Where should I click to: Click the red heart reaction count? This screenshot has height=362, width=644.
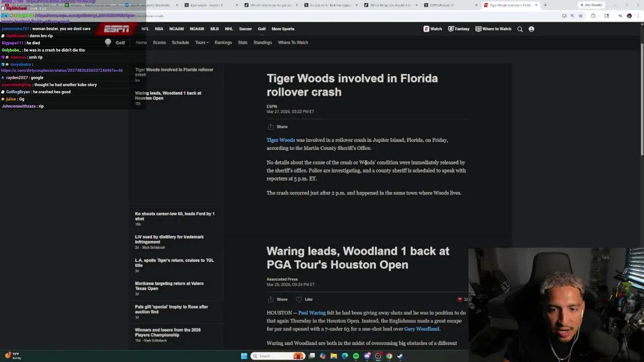[462, 299]
